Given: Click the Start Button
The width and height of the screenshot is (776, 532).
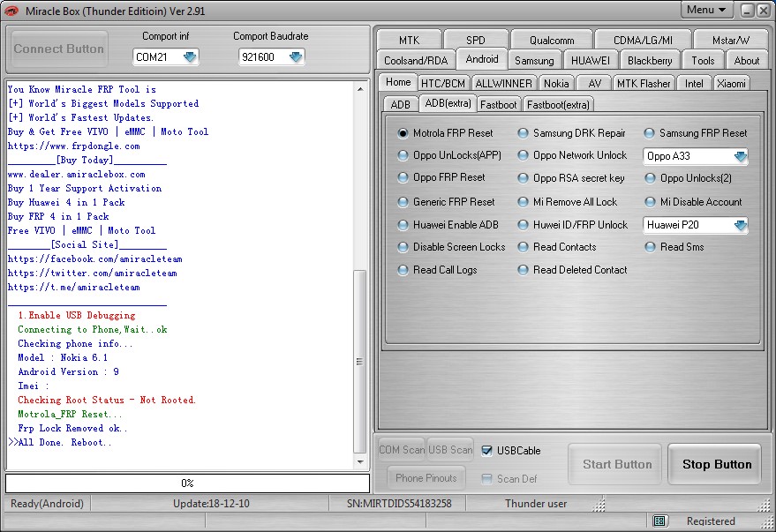Looking at the screenshot, I should (614, 464).
